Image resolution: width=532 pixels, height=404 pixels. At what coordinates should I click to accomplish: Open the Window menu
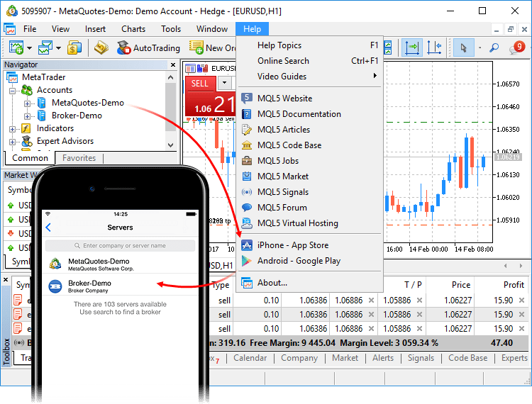(x=212, y=29)
